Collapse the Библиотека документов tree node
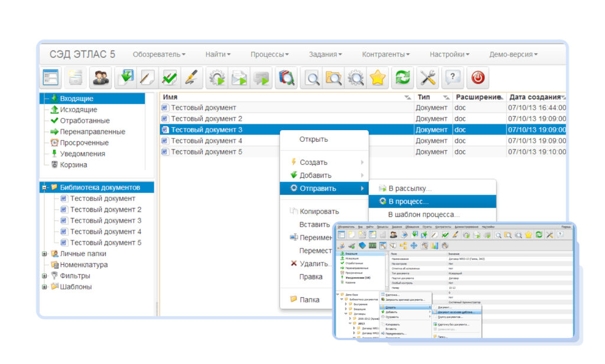Viewport: 605px width, 364px height. coord(44,187)
